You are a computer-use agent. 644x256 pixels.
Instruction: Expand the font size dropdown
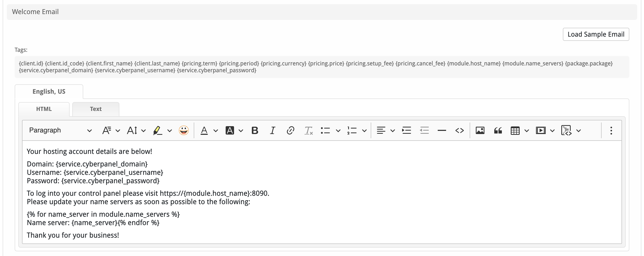[136, 130]
